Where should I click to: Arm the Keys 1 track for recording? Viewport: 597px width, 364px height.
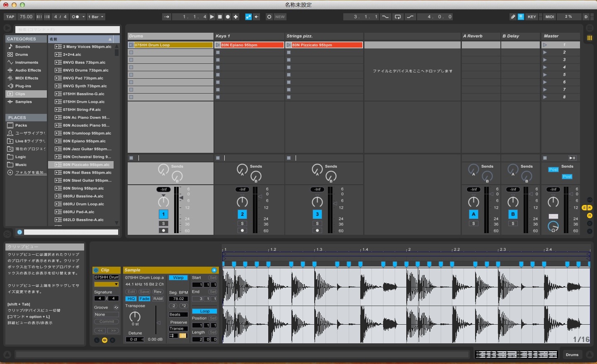pos(243,231)
